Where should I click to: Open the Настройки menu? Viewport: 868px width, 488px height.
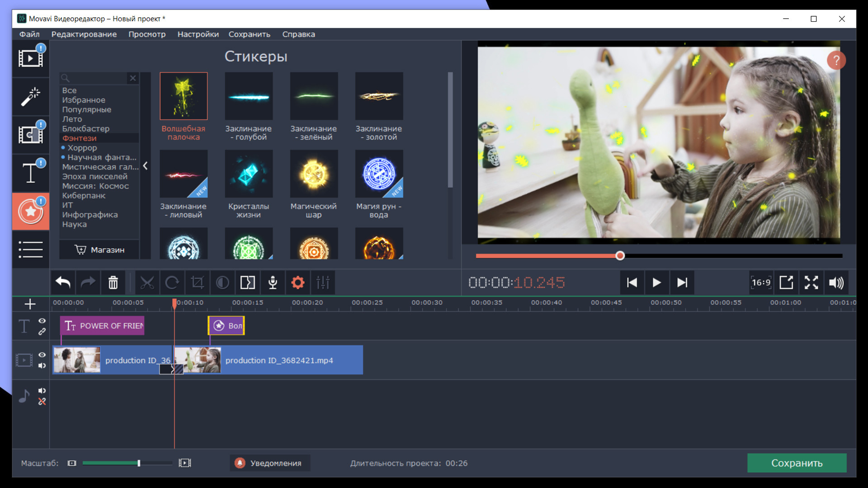pos(198,34)
